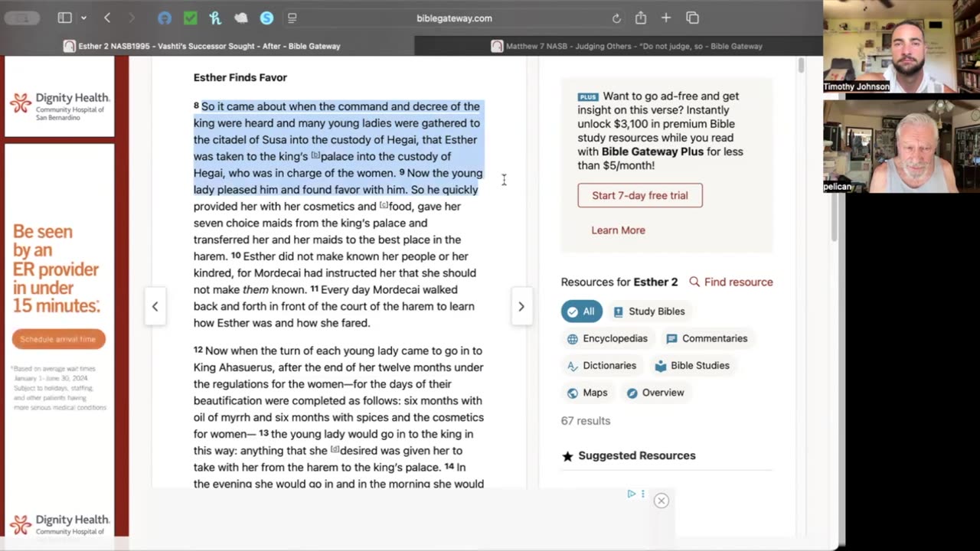Show the tab overview icon
Screen dimensions: 980x551
coord(692,18)
